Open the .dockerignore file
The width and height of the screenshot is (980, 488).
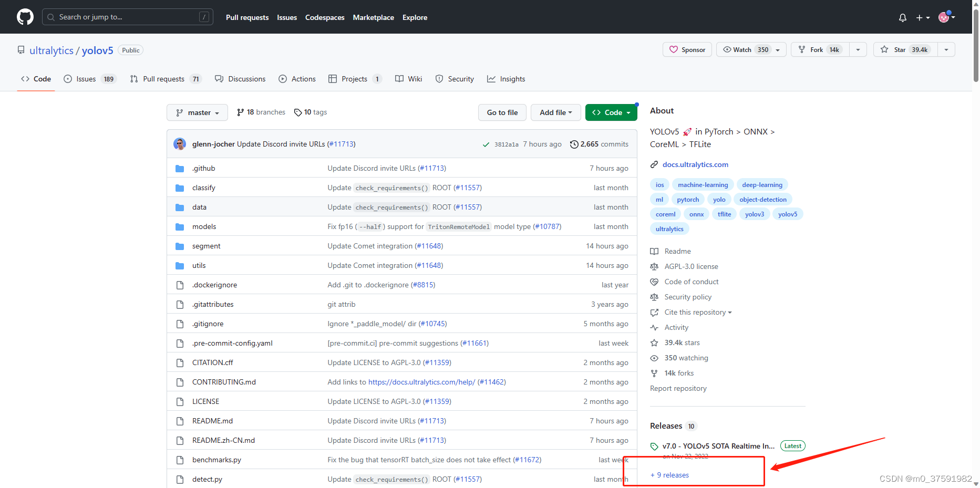pos(214,285)
